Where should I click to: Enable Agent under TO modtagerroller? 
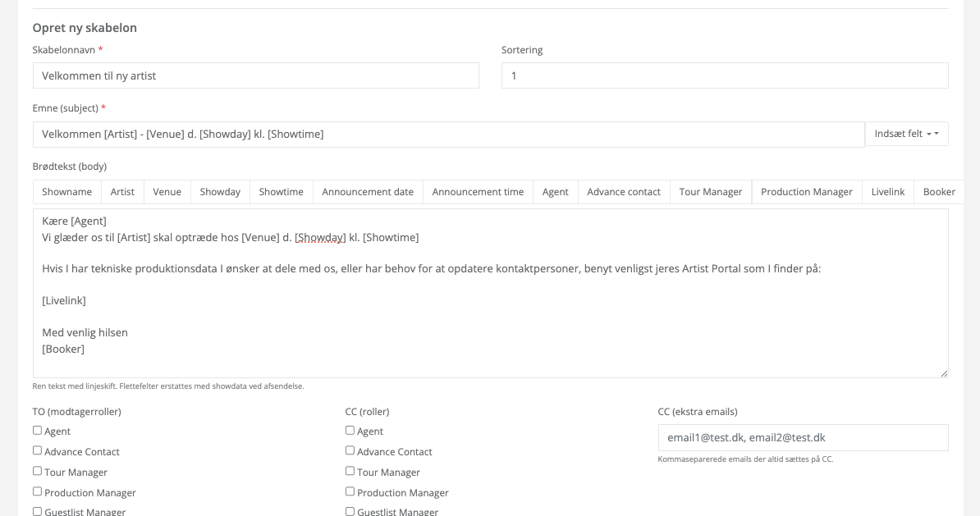pyautogui.click(x=37, y=430)
